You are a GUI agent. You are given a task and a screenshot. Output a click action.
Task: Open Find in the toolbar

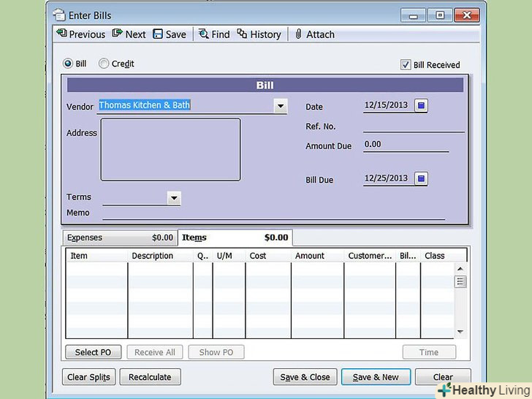click(213, 34)
